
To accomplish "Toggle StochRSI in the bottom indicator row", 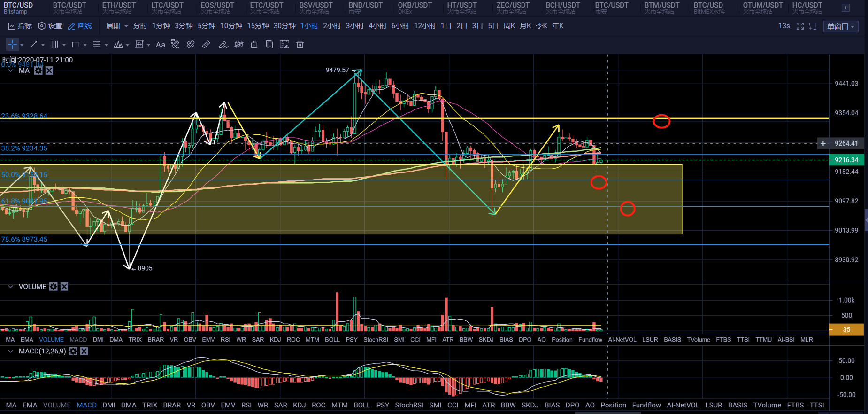I will [409, 405].
